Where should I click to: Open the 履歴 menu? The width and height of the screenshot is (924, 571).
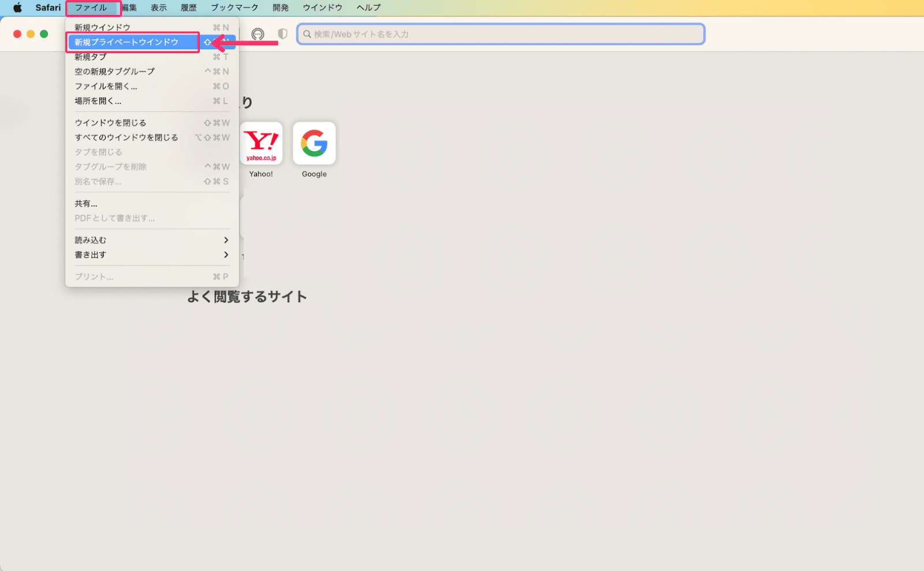point(189,8)
